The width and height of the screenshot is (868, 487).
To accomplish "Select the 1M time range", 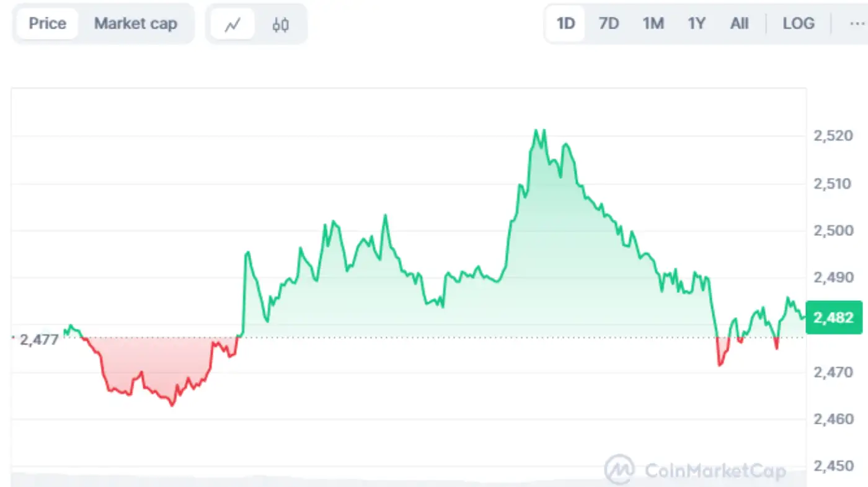I will [x=653, y=24].
